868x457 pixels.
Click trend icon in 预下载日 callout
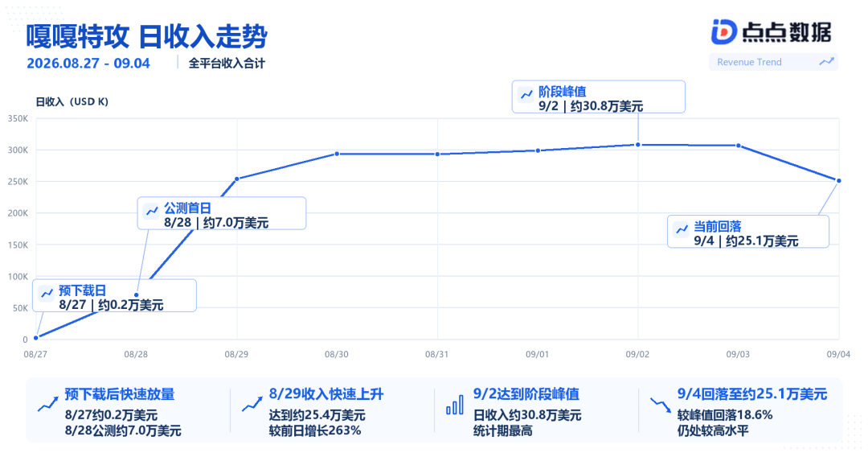[x=47, y=293]
